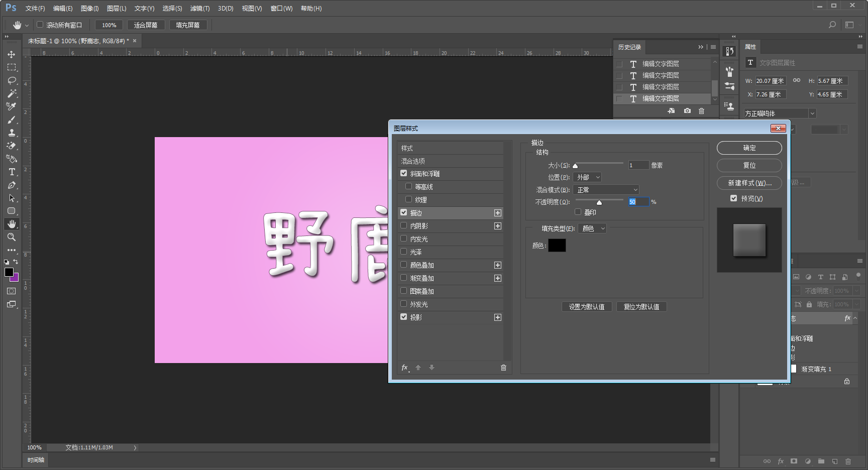Select the Rectangular Marquee tool
Viewport: 868px width, 470px height.
12,67
